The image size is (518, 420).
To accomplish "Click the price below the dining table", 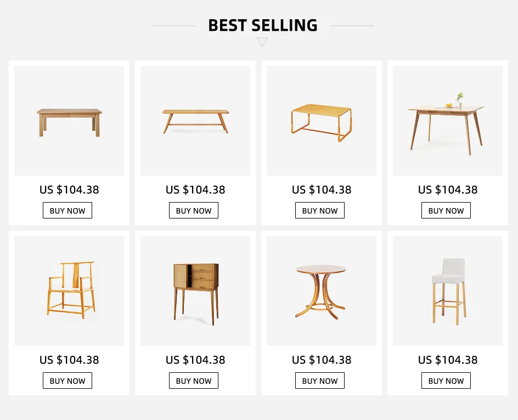I will tap(448, 190).
